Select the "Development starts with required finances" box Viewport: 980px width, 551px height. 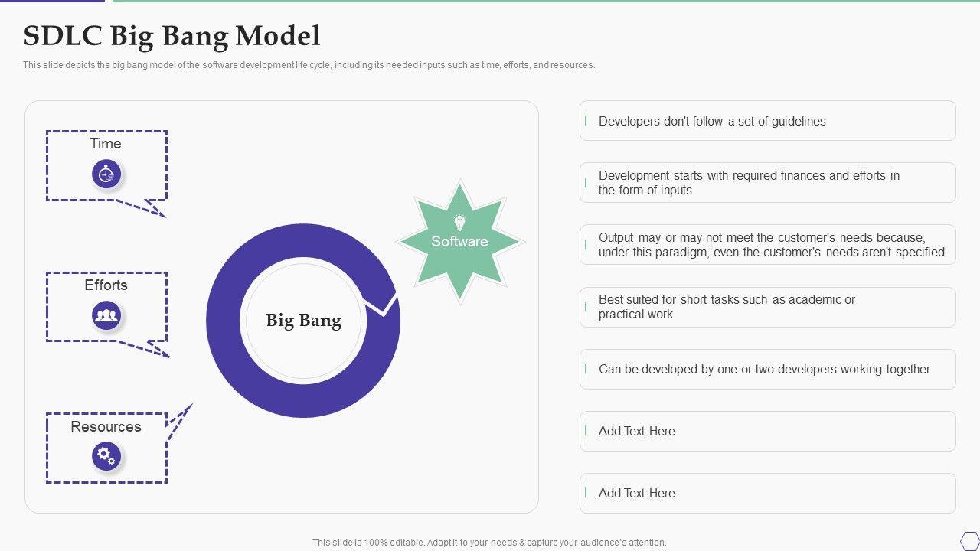click(767, 183)
